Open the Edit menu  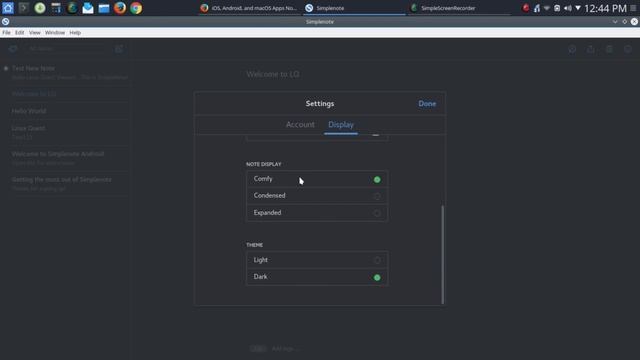pos(20,33)
